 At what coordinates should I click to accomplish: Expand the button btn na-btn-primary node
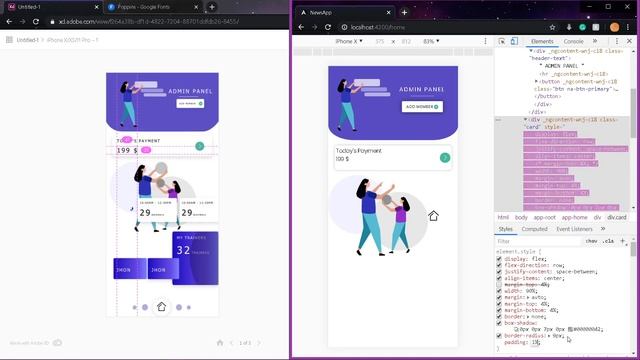pyautogui.click(x=536, y=82)
